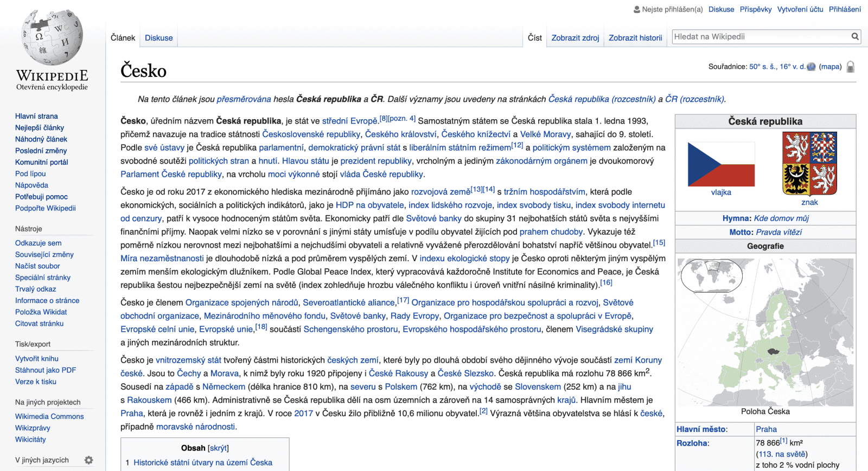Open Rozloha infobox label link

click(692, 443)
